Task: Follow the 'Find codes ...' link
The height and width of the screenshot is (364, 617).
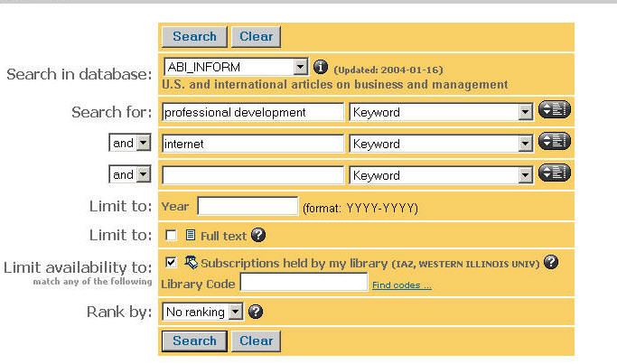Action: coord(402,285)
